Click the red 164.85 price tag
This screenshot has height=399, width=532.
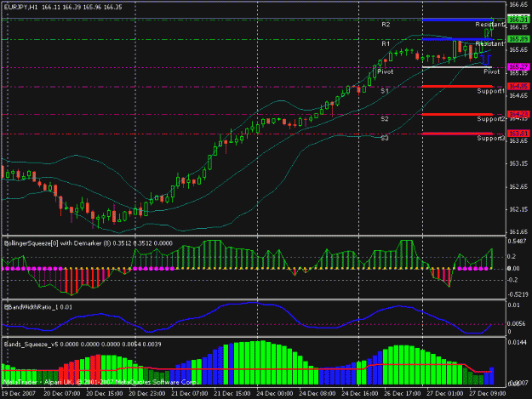click(518, 86)
